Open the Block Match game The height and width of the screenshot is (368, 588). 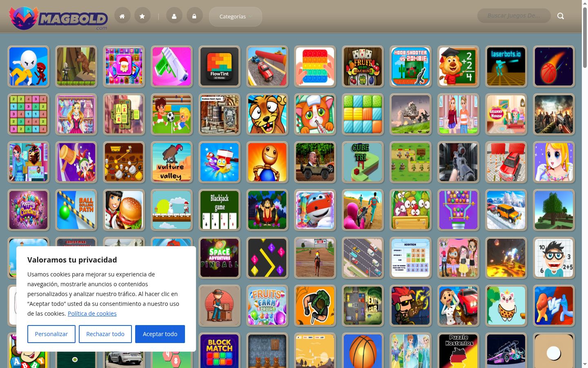220,350
